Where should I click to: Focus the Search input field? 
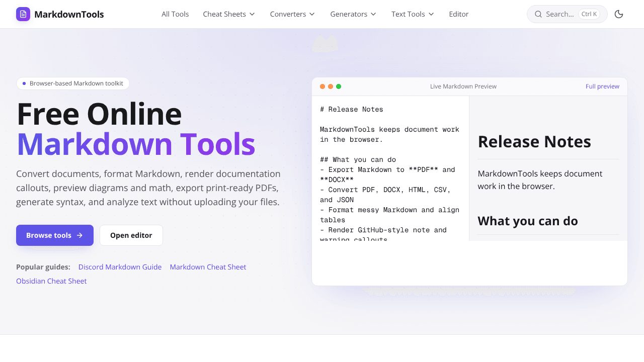567,14
